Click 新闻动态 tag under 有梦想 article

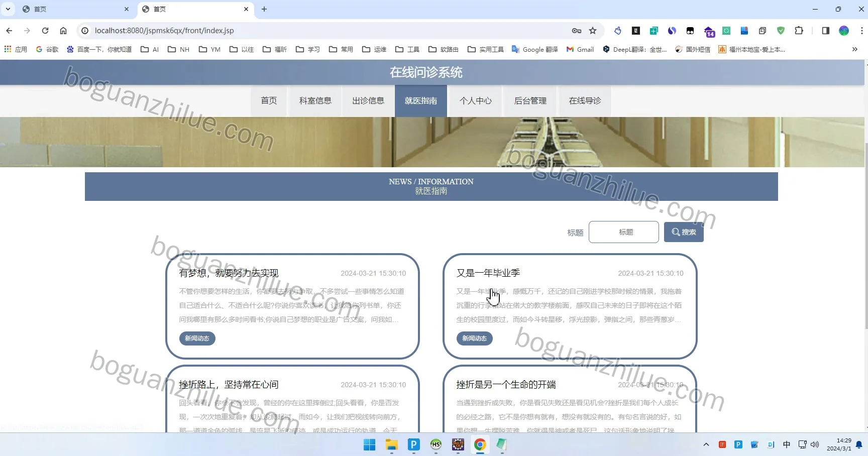[x=197, y=338]
